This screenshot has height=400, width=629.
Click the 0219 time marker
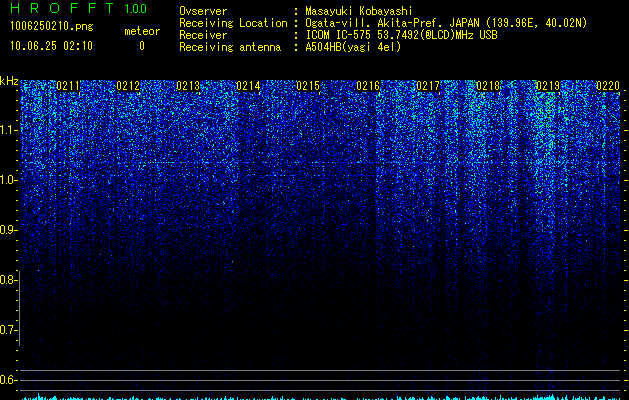pos(548,85)
